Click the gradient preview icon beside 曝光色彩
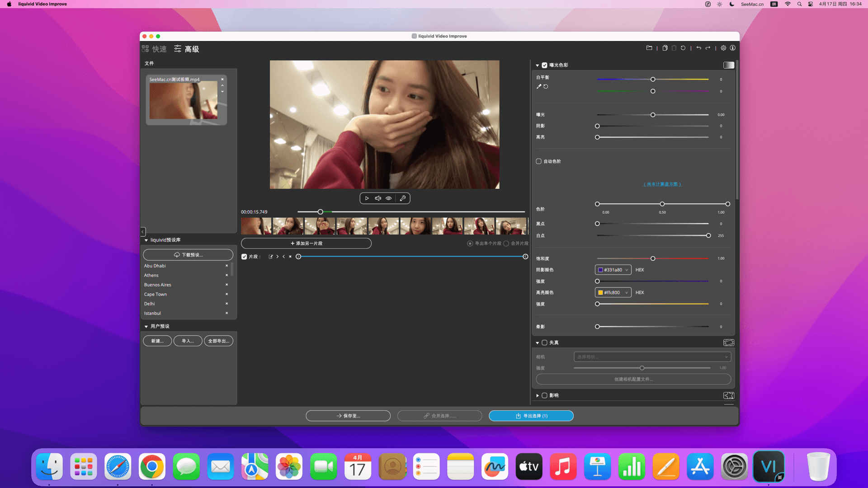Viewport: 868px width, 488px height. [729, 65]
